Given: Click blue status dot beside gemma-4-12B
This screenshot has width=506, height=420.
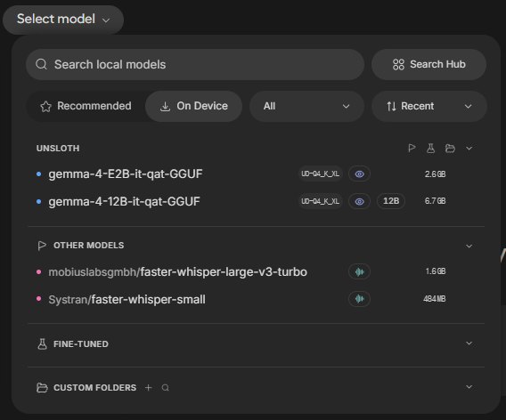Looking at the screenshot, I should point(38,201).
